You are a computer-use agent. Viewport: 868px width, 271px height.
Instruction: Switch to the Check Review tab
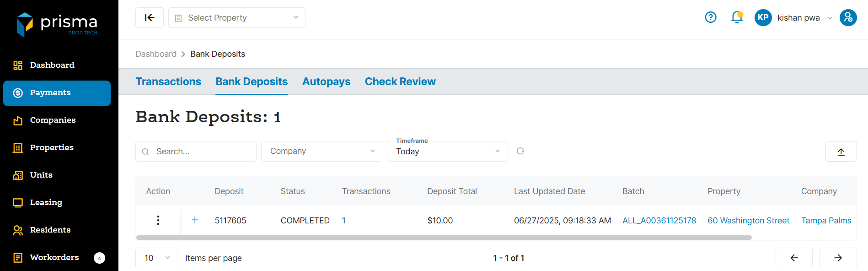pos(400,81)
